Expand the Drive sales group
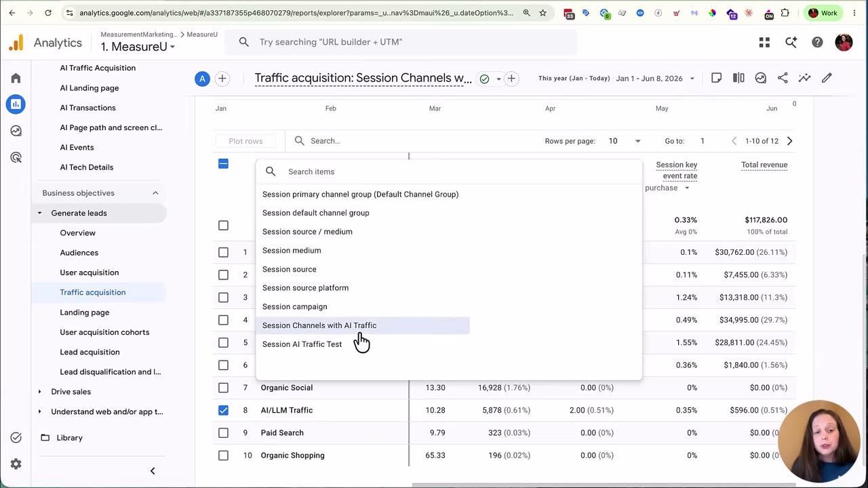This screenshot has height=488, width=868. tap(39, 392)
